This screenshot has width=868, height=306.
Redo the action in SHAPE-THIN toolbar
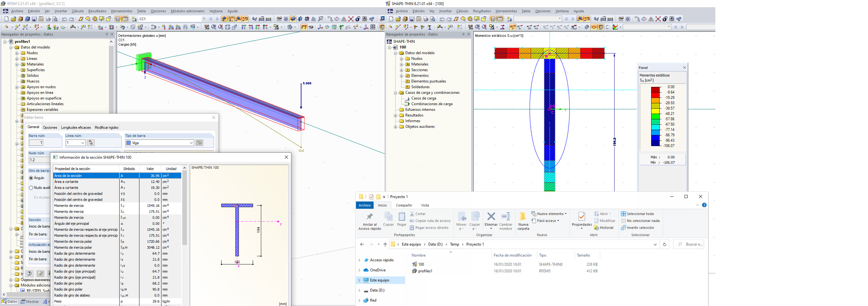449,19
